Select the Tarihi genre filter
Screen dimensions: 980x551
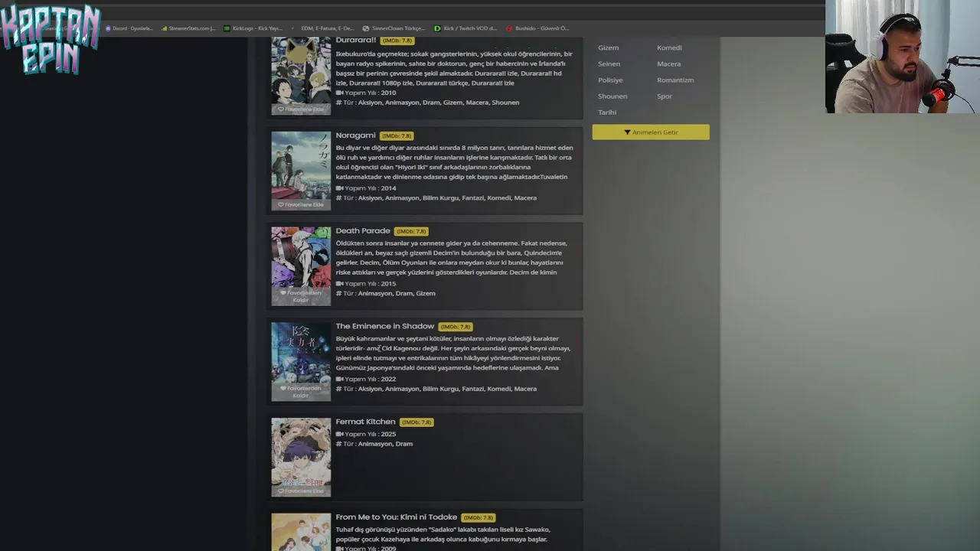(x=607, y=112)
